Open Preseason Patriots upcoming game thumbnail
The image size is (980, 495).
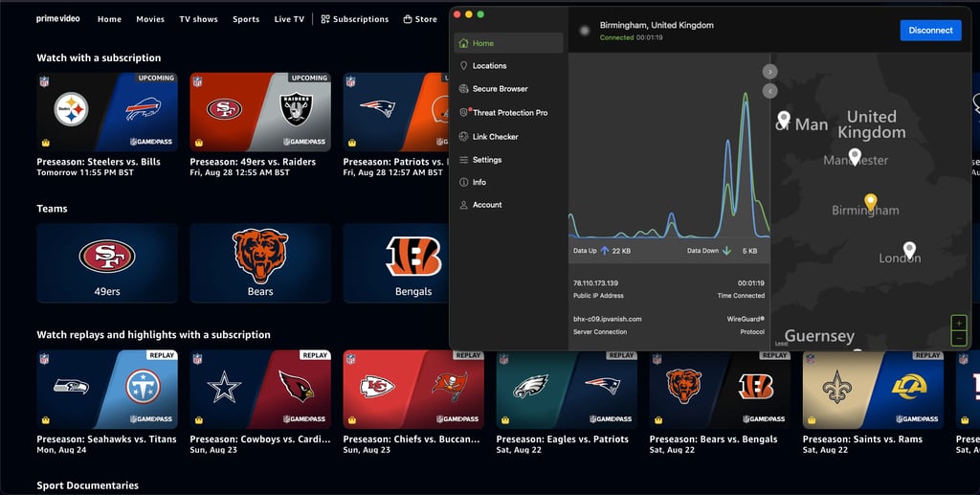coord(395,112)
